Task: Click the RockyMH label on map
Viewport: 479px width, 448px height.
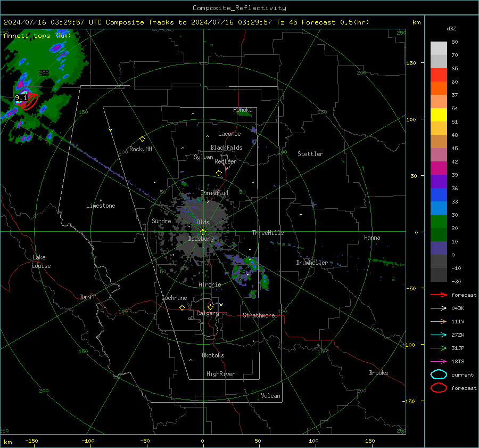Action: point(141,149)
